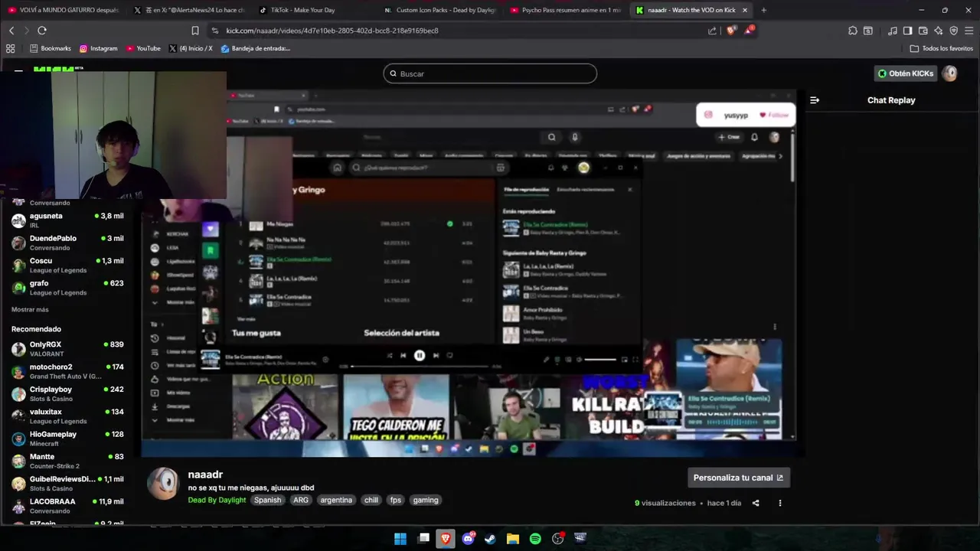Image resolution: width=980 pixels, height=551 pixels.
Task: Open the Dead By Daylight category link
Action: coord(217,500)
